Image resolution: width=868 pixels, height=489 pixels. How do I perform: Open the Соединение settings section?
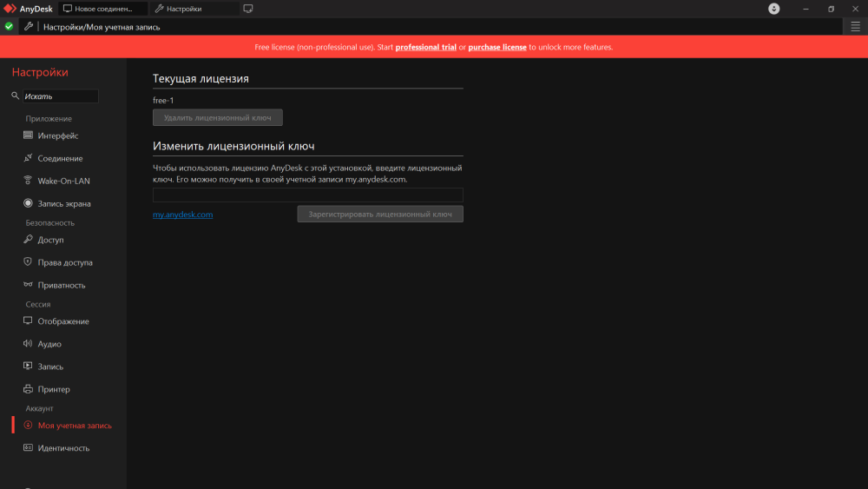(x=60, y=158)
